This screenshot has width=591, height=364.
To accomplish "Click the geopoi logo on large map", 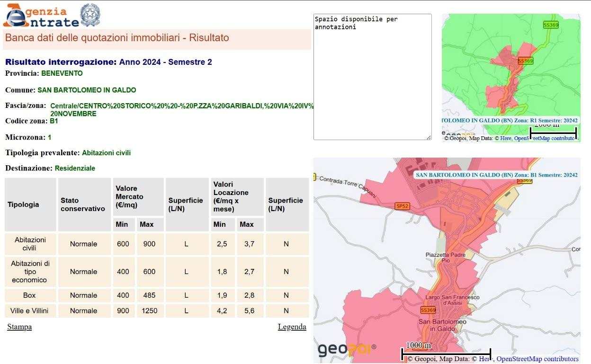I will tap(346, 350).
